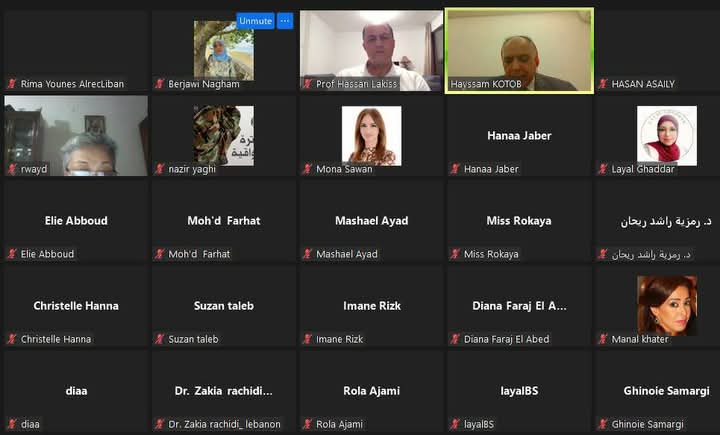
Task: Click muted mic icon next to Elie Abboud
Action: click(12, 254)
